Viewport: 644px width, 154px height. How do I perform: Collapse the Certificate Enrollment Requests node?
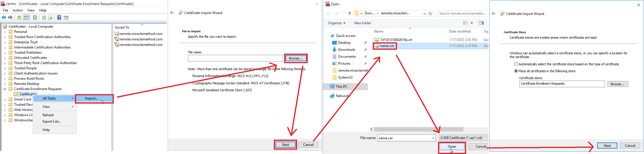pyautogui.click(x=5, y=89)
